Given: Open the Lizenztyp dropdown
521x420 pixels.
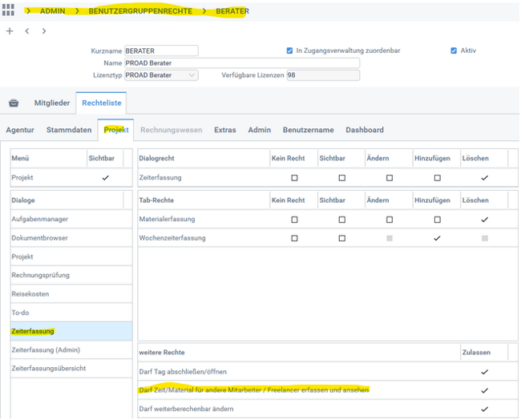Looking at the screenshot, I should (x=191, y=75).
